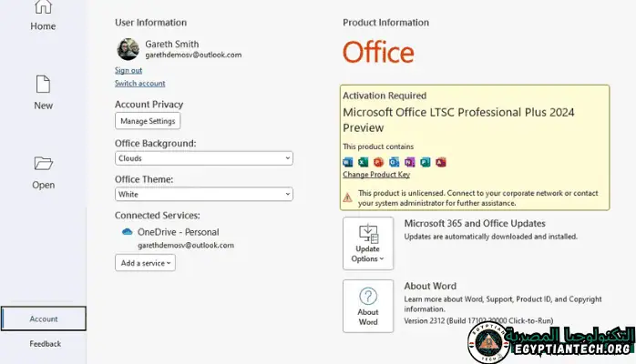Create a New document from sidebar
The image size is (636, 364).
click(x=43, y=92)
